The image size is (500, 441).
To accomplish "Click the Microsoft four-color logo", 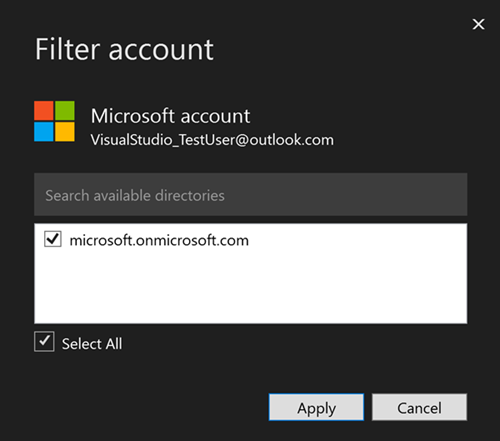I will 54,121.
